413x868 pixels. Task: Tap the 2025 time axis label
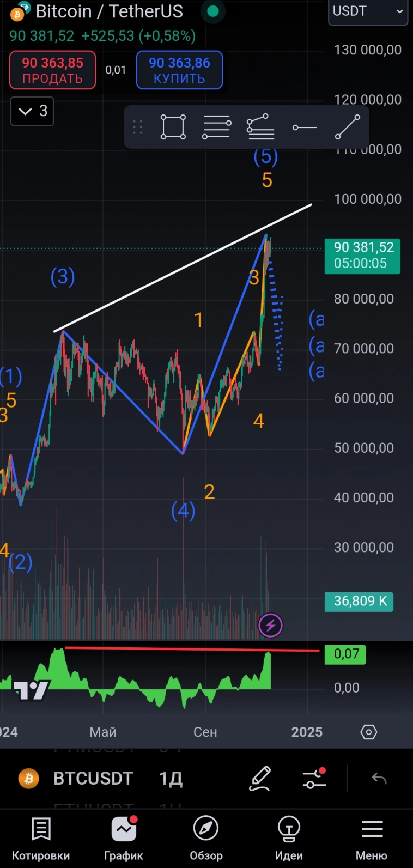(x=307, y=732)
